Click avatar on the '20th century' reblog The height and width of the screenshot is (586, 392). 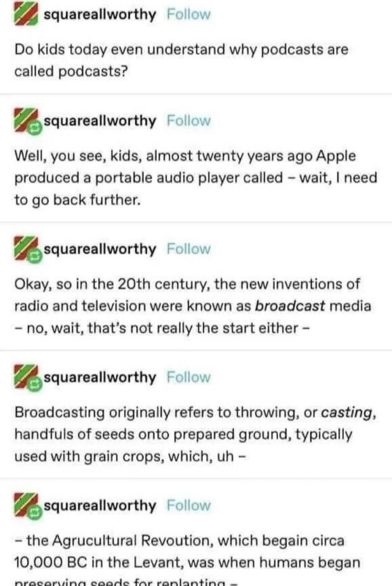[x=27, y=249]
